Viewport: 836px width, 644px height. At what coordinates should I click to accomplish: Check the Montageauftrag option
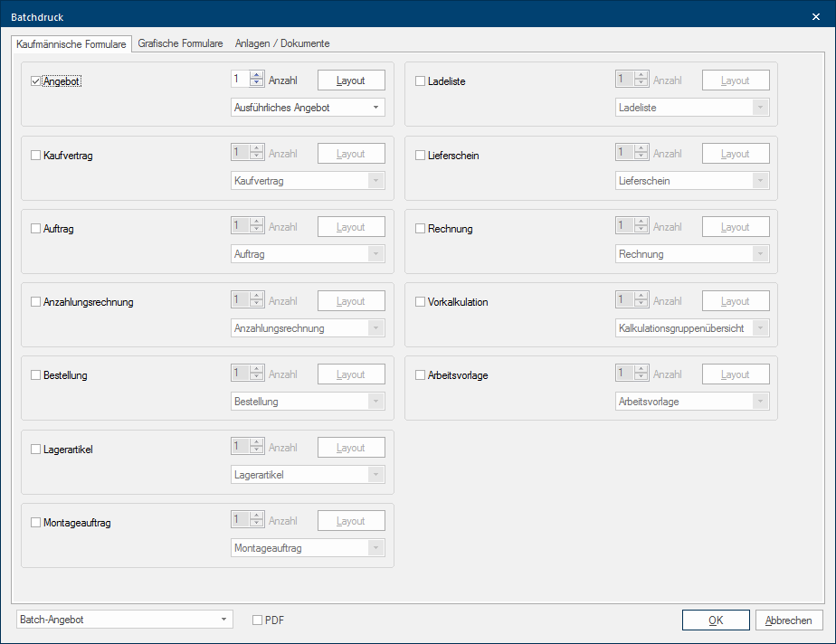(x=36, y=523)
